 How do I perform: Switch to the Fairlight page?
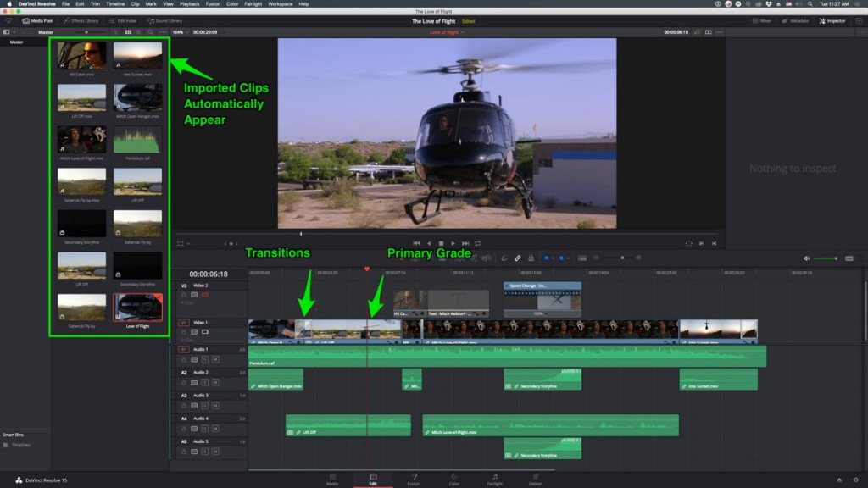494,480
